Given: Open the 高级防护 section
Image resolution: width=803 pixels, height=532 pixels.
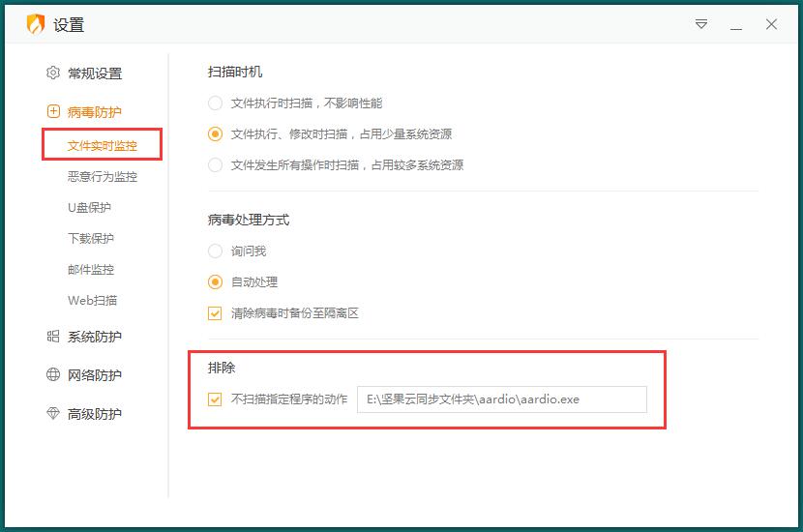Looking at the screenshot, I should tap(95, 414).
